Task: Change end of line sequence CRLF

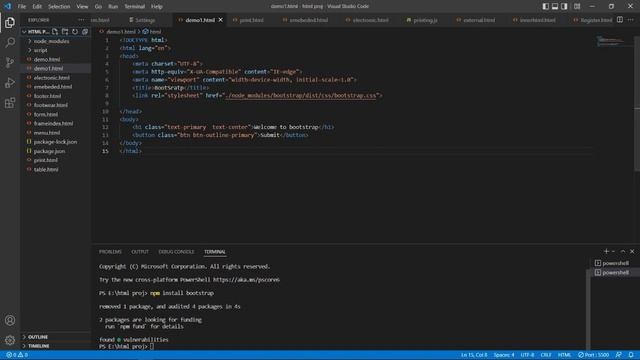Action: 546,355
